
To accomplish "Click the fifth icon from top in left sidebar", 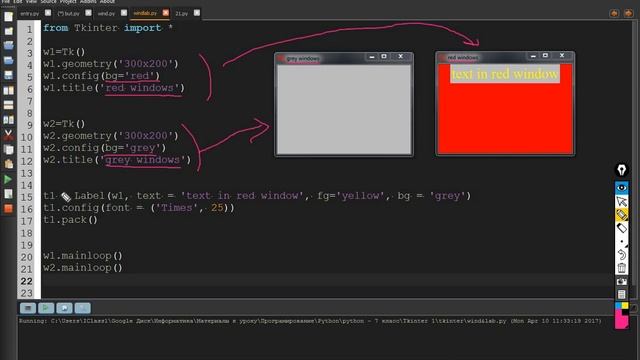I will [8, 75].
